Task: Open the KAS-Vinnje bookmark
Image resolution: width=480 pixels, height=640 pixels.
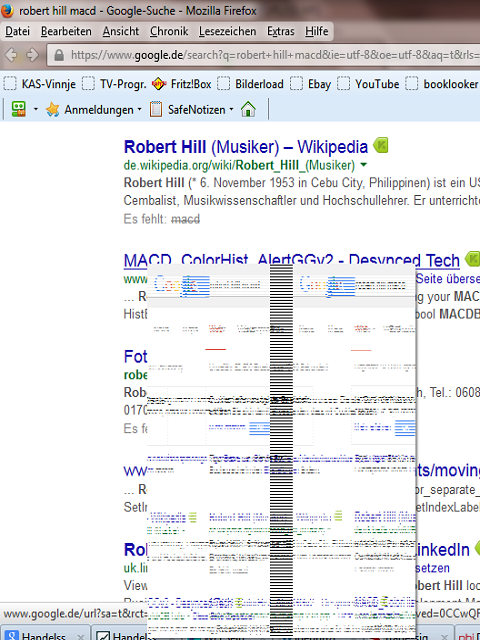Action: [x=40, y=84]
